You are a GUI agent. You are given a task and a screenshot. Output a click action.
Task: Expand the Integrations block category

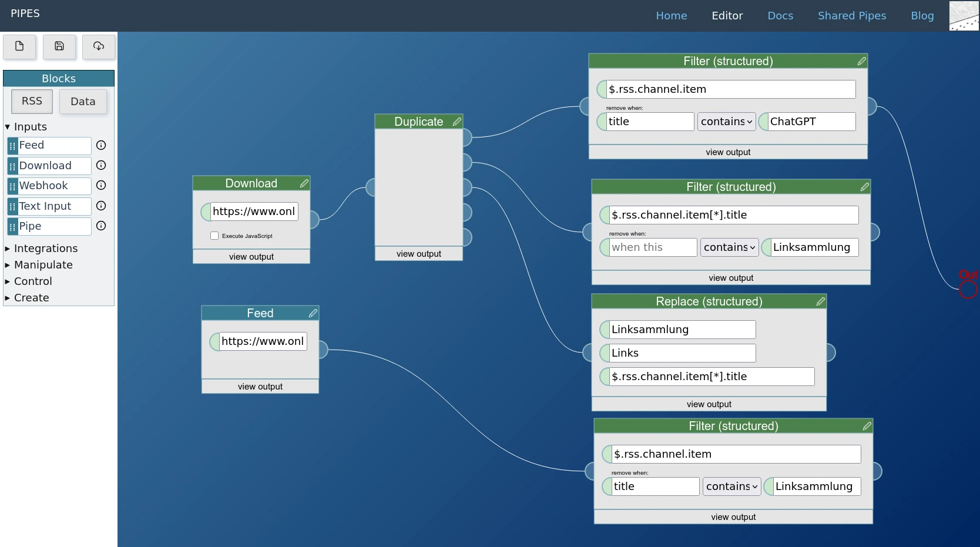pos(45,249)
